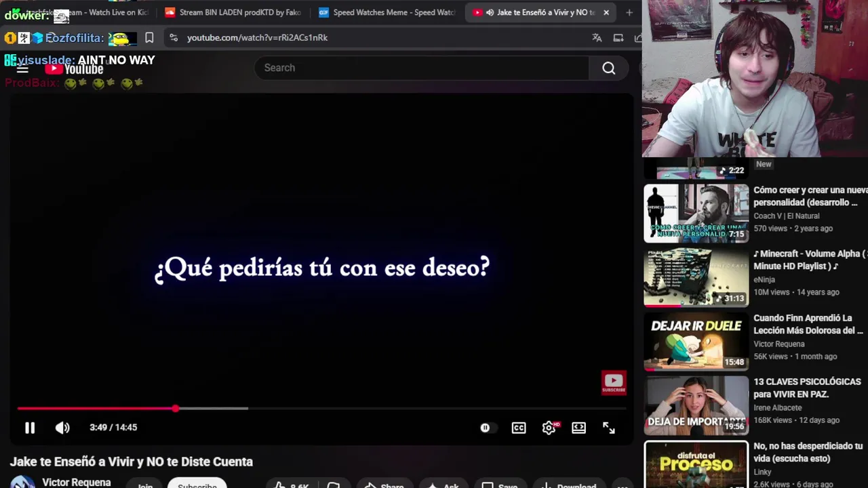Open the sidebar video thumbnail showing 2:22
868x488 pixels.
pyautogui.click(x=696, y=168)
